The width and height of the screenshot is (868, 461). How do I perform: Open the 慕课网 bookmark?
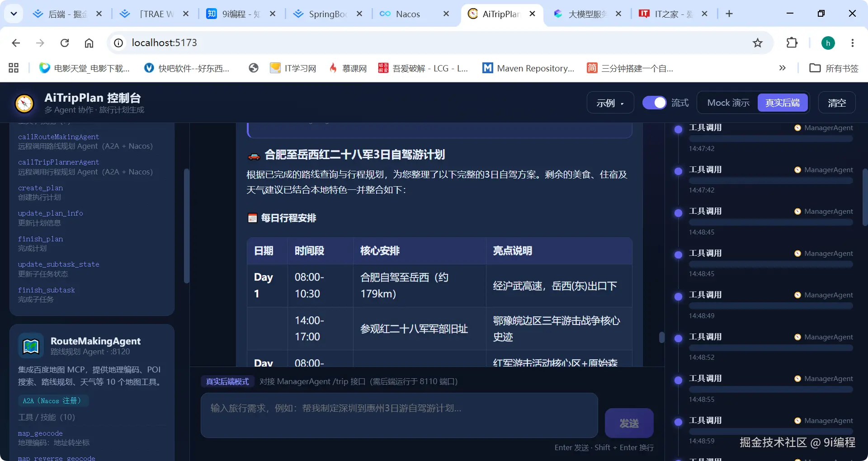348,68
